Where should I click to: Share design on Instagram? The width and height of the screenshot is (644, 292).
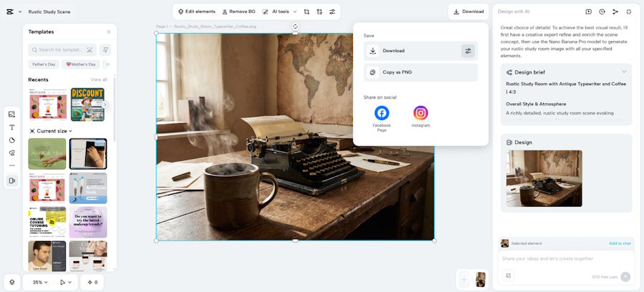click(421, 113)
